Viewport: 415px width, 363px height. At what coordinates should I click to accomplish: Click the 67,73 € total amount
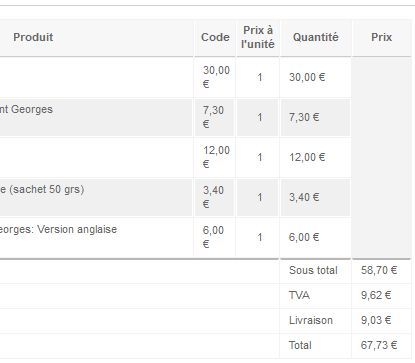coord(379,345)
